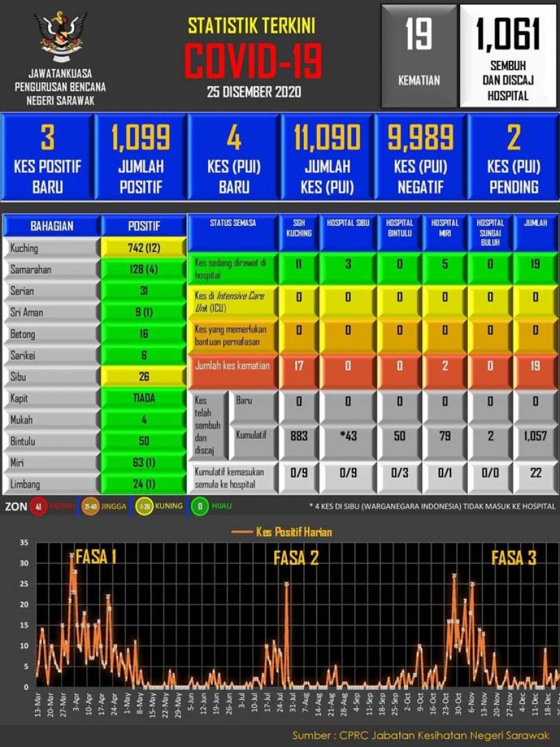Click the 883 cumulative recovered cell
The height and width of the screenshot is (747, 560).
299,441
